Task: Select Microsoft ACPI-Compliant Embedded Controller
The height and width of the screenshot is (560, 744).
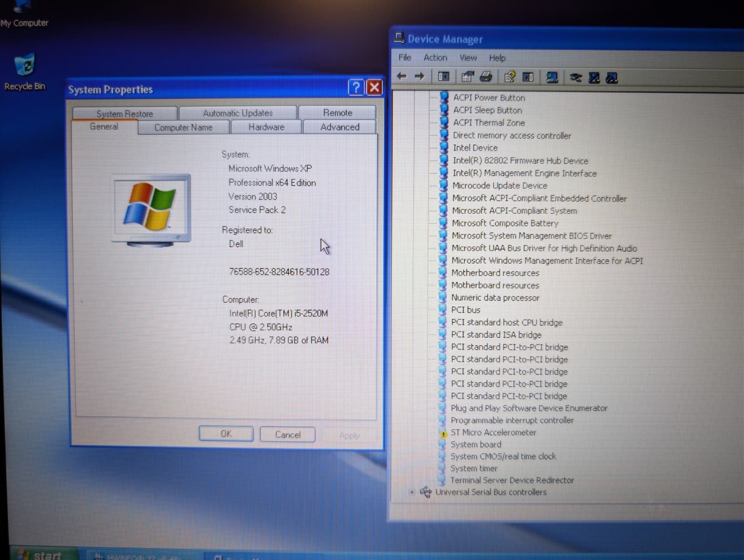Action: (x=539, y=198)
